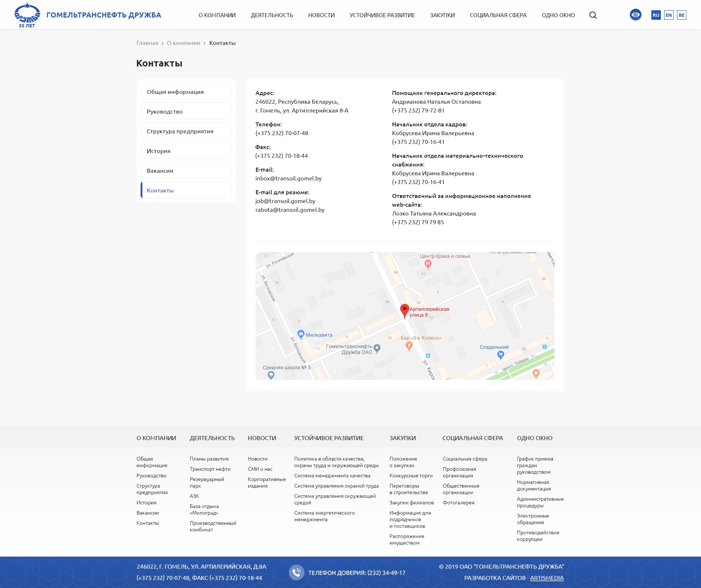The image size is (701, 588).
Task: Switch language to EN
Action: (669, 15)
